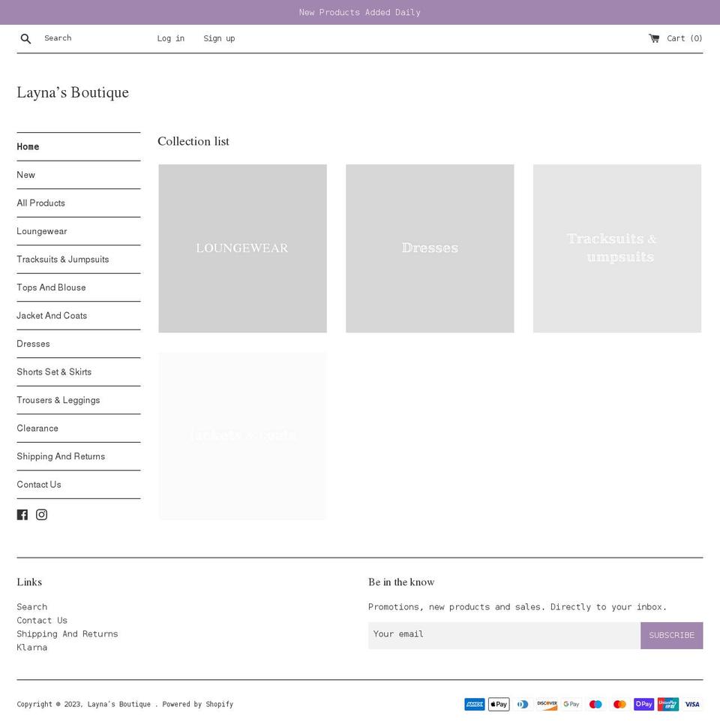The width and height of the screenshot is (720, 728).
Task: Click the Klarna link in footer Links
Action: click(x=31, y=647)
